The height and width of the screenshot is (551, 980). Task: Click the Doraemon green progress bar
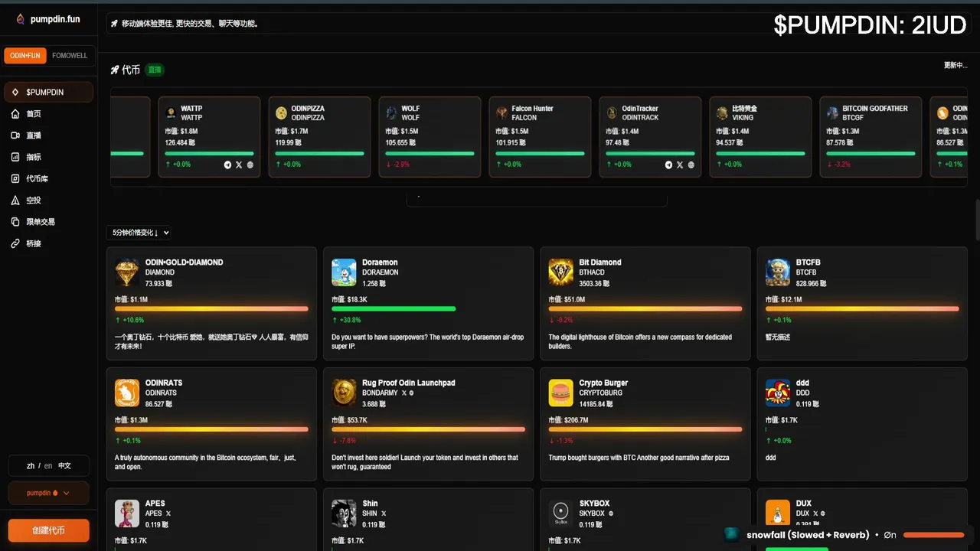[x=394, y=309]
